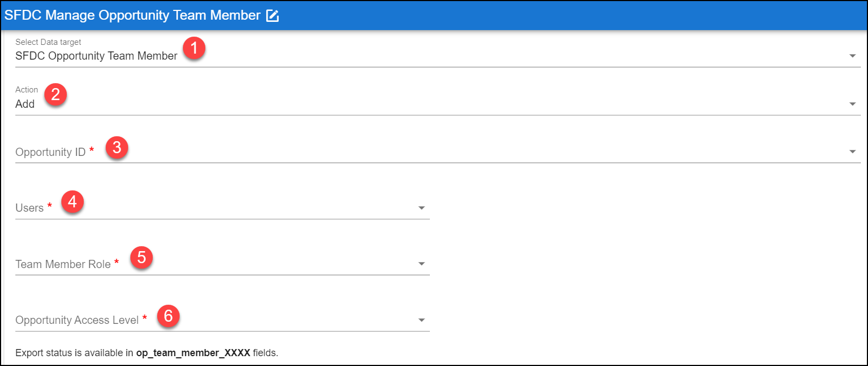Click the edit pencil icon beside title
The height and width of the screenshot is (366, 868).
pos(272,15)
